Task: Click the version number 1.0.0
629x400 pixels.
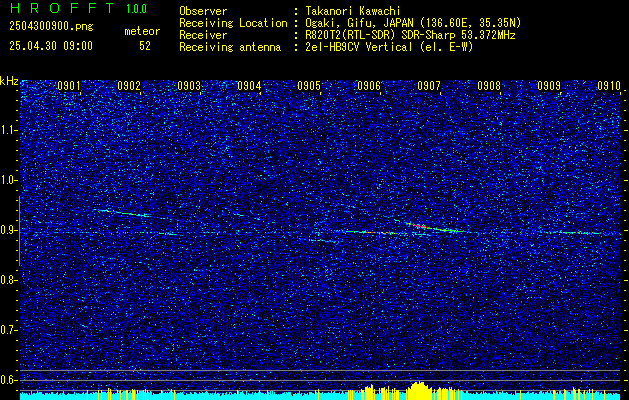Action: (x=136, y=8)
